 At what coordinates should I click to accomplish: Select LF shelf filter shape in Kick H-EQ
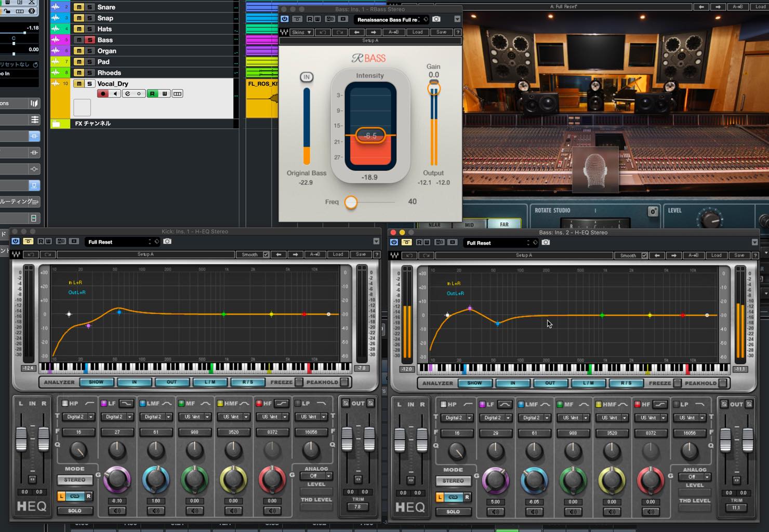[126, 403]
